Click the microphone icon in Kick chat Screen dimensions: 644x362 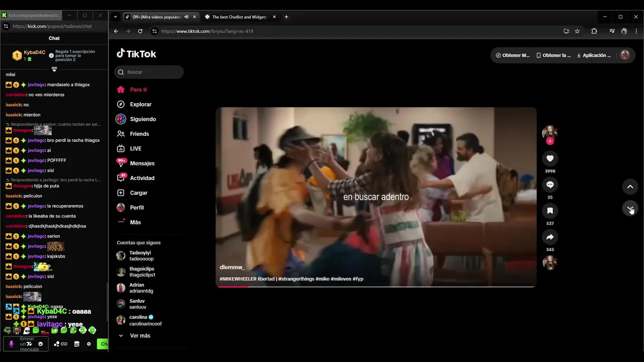[x=12, y=344]
